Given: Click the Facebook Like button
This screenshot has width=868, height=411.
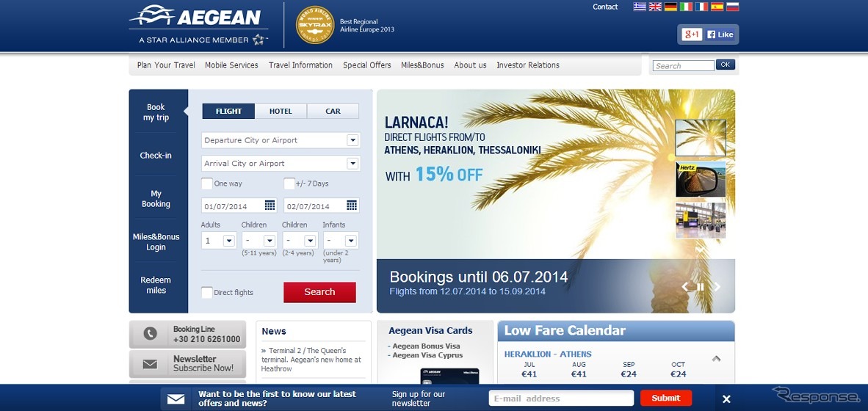Looking at the screenshot, I should 720,34.
